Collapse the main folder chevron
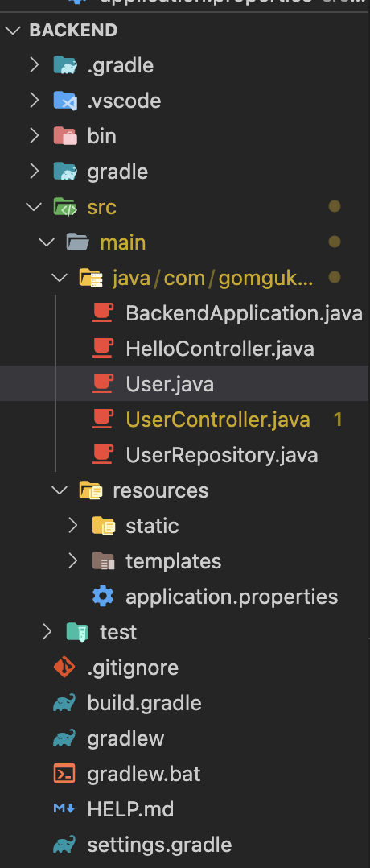Viewport: 370px width, 868px height. point(47,242)
